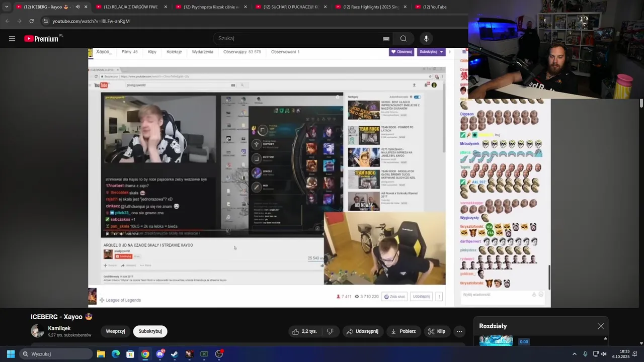Open the on-screen keyboard in the search box

point(386,38)
